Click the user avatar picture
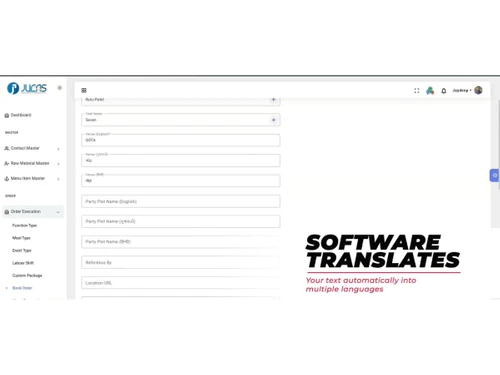The width and height of the screenshot is (500, 375). (478, 90)
